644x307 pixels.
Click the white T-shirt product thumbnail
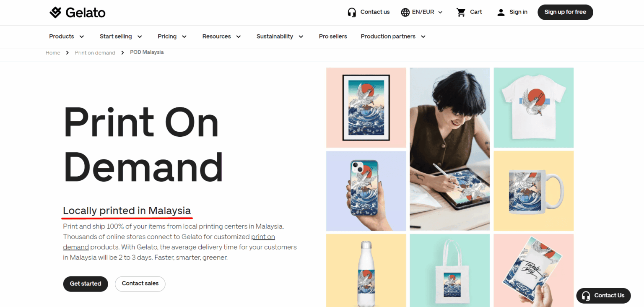tap(534, 107)
